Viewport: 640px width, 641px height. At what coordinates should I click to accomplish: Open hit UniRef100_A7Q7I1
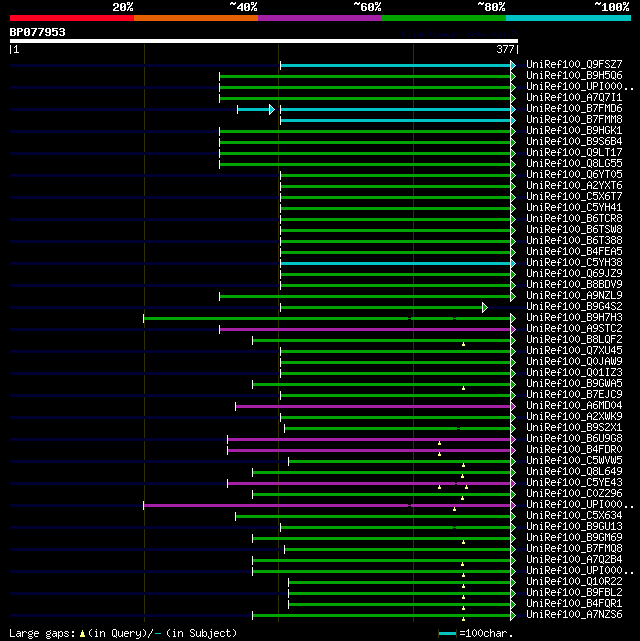click(x=574, y=98)
